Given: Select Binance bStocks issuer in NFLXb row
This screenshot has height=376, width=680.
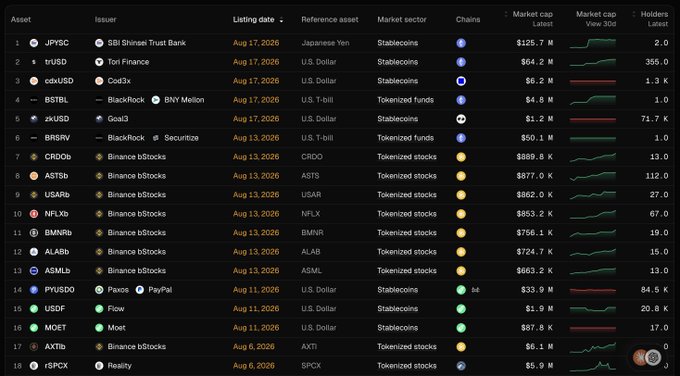Looking at the screenshot, I should coord(137,214).
